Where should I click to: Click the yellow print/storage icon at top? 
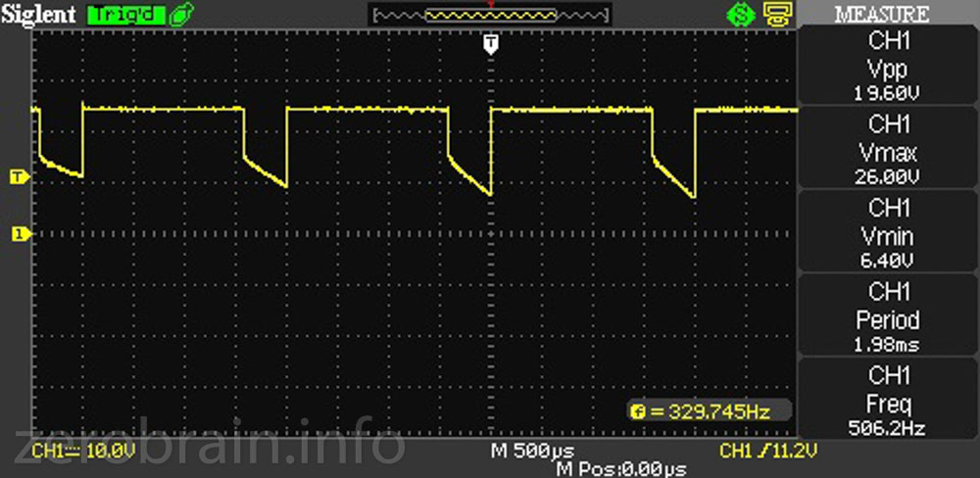click(778, 14)
